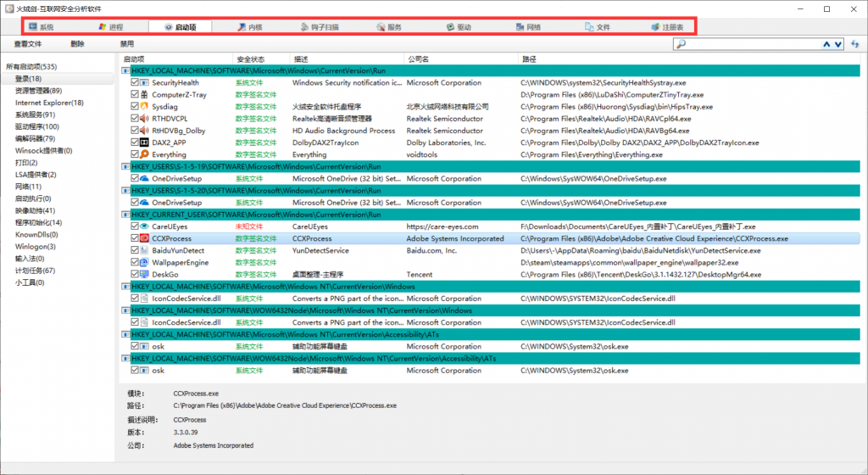Click the Sysdiag flame icon in the list
This screenshot has width=868, height=475.
(x=144, y=107)
